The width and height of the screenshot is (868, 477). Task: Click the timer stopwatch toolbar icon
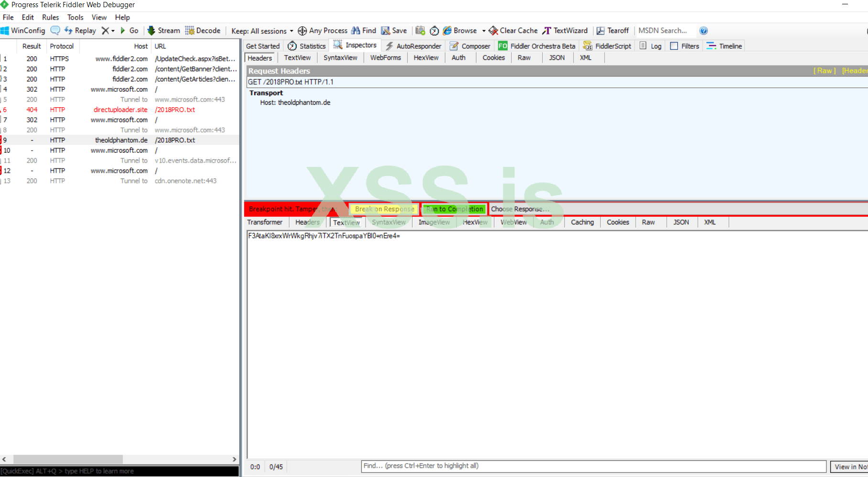(434, 31)
